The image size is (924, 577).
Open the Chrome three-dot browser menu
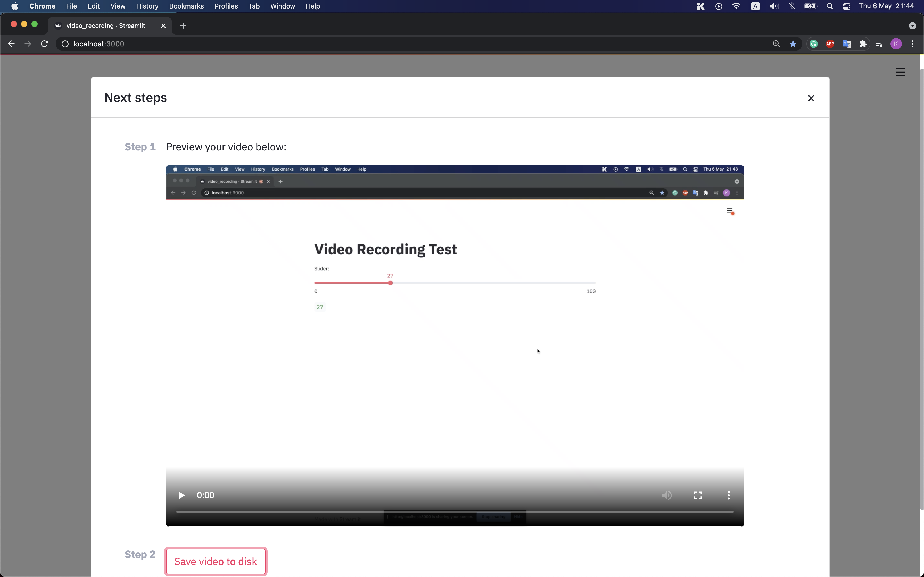click(913, 44)
